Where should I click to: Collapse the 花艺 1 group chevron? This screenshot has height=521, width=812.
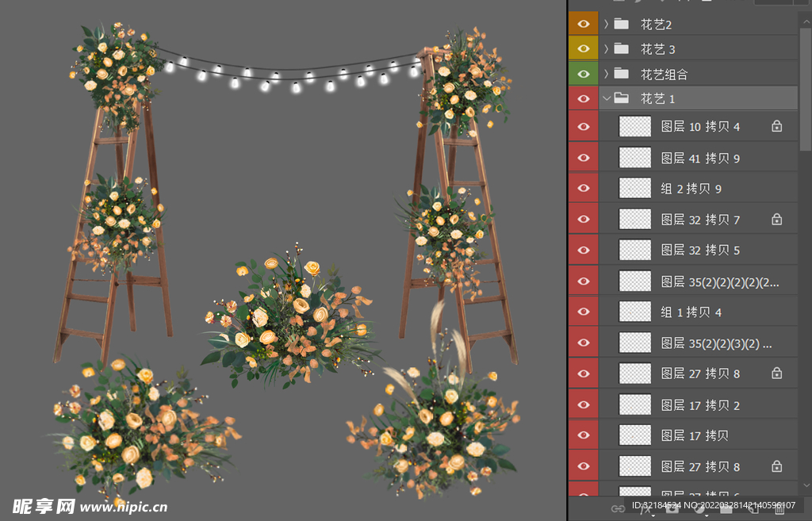607,98
